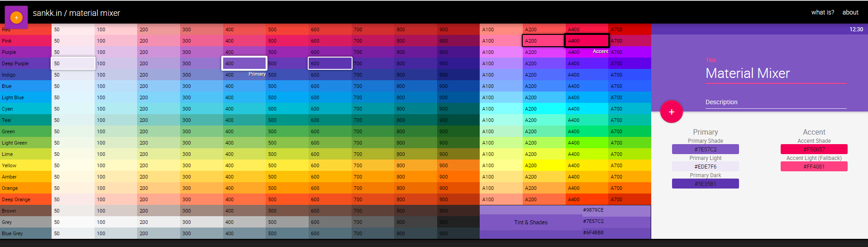Screen dimensions: 868x247
Task: Choose the Blue Grey 900 swatch
Action: 458,233
